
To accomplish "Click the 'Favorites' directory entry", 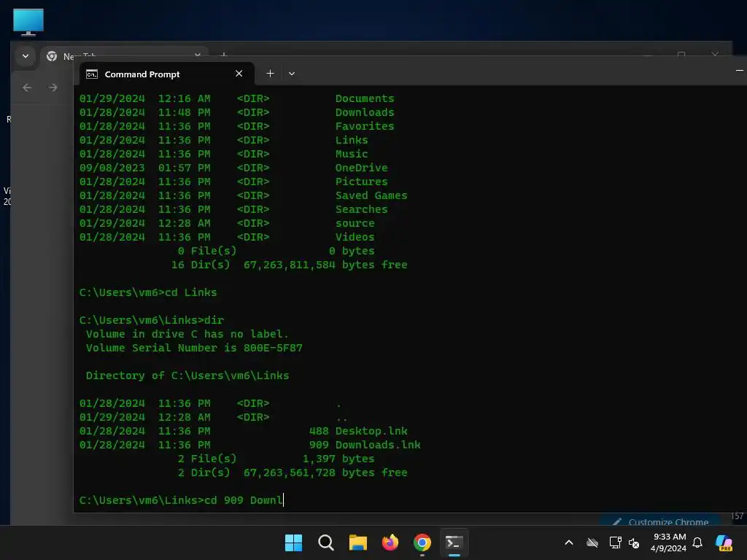I will point(365,126).
